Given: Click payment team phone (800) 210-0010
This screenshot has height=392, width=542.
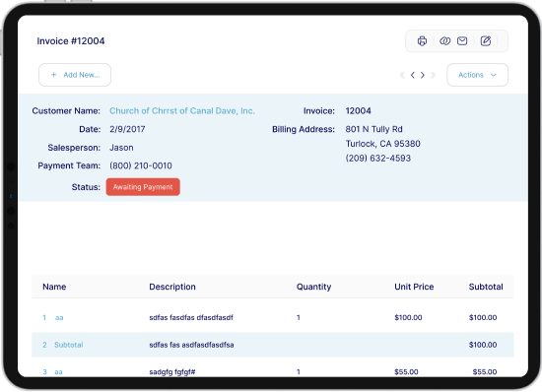Looking at the screenshot, I should click(x=141, y=165).
